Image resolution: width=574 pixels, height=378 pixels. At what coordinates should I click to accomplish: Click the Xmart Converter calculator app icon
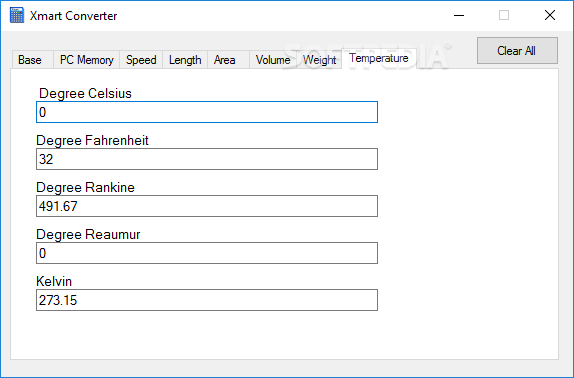click(17, 15)
